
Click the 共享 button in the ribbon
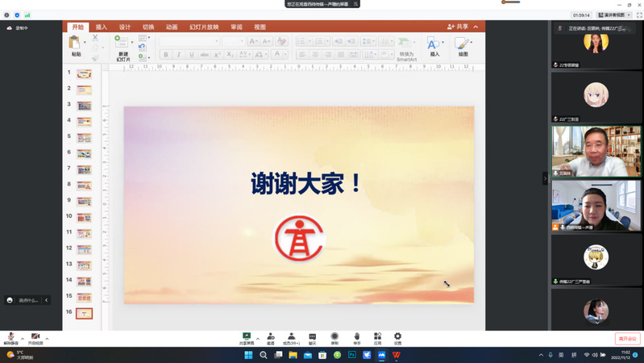tap(458, 27)
